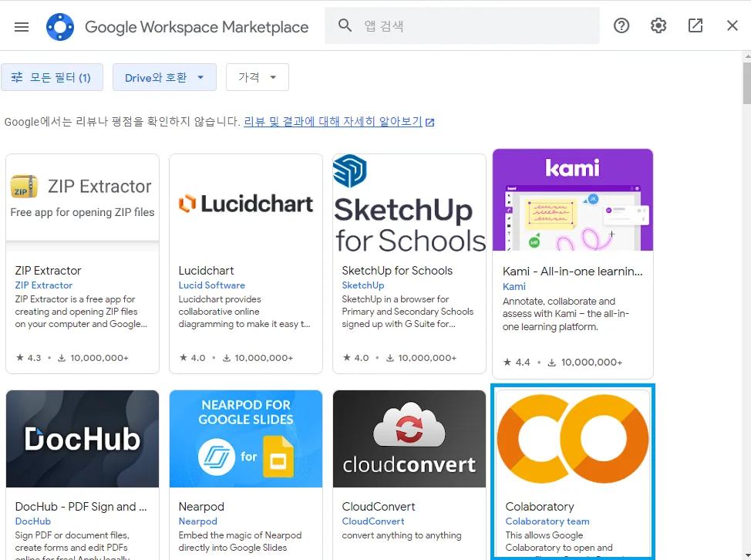Image resolution: width=751 pixels, height=560 pixels.
Task: Click Kami - All-in-one learning title
Action: click(572, 272)
